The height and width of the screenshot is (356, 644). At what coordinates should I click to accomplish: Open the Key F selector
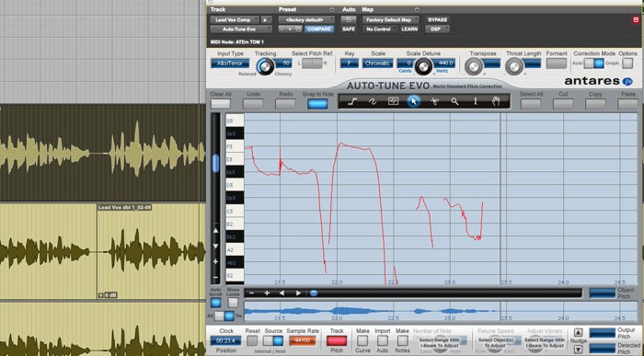[x=349, y=63]
